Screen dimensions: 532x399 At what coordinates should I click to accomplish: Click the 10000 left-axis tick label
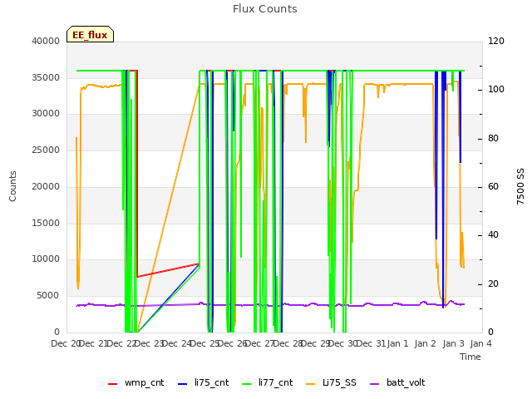tap(46, 259)
